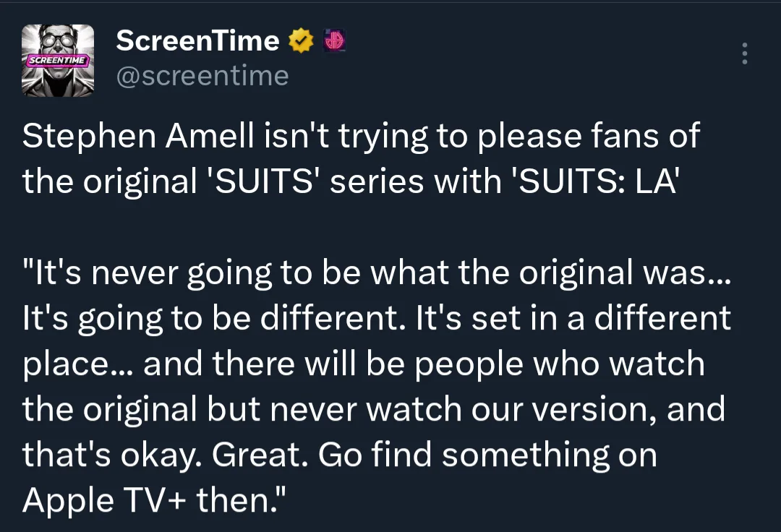
Task: Click the line starting "place... and there"
Action: (x=362, y=364)
